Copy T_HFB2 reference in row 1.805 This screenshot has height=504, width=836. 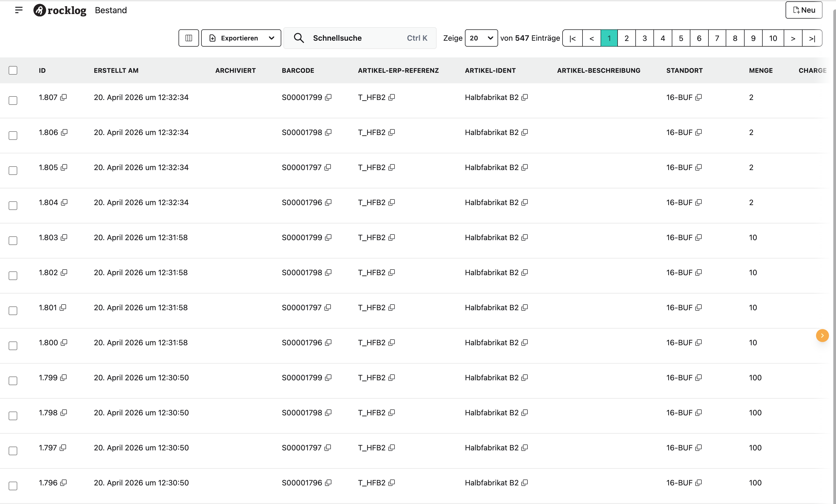click(392, 168)
